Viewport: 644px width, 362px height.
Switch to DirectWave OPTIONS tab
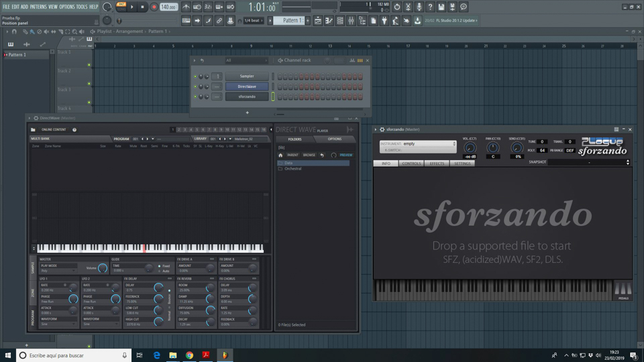click(334, 139)
